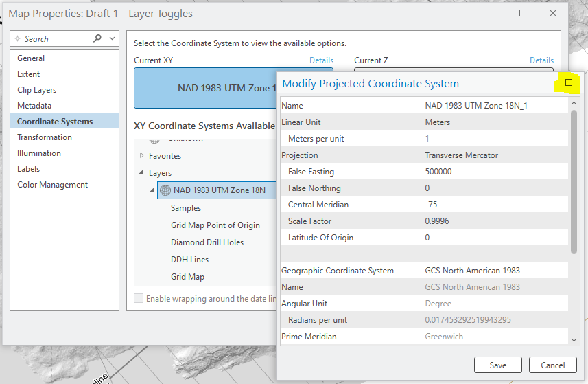588x384 pixels.
Task: Open the search options dropdown arrow
Action: [112, 39]
